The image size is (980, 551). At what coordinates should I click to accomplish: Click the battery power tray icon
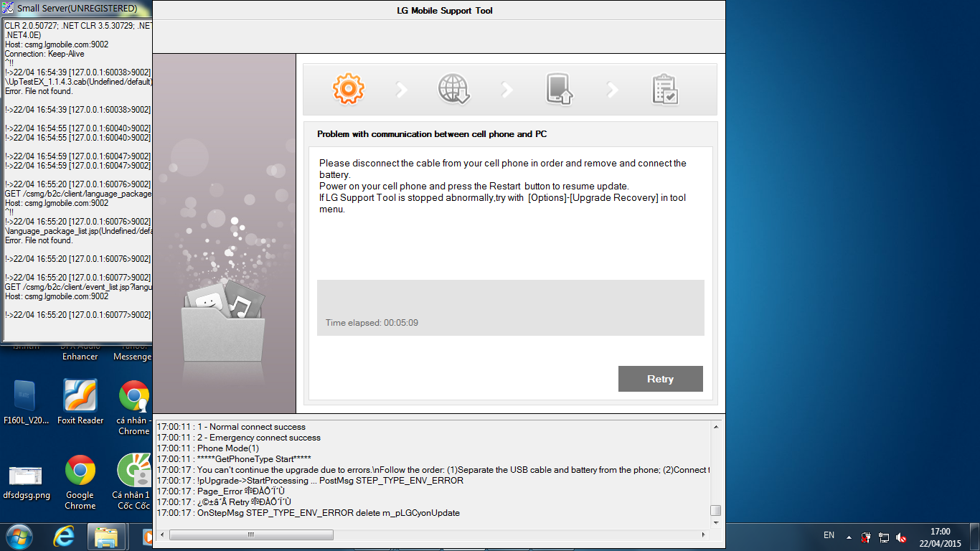click(x=867, y=537)
